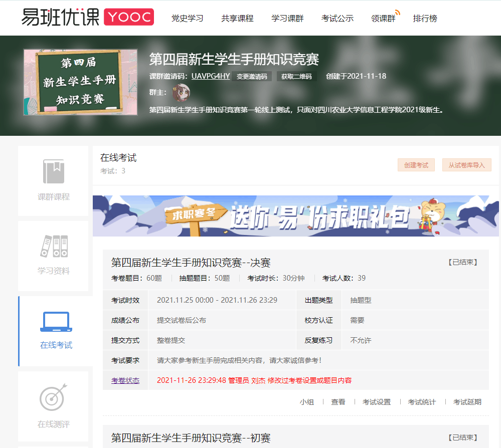Click 变更邀请码 button

pos(252,77)
